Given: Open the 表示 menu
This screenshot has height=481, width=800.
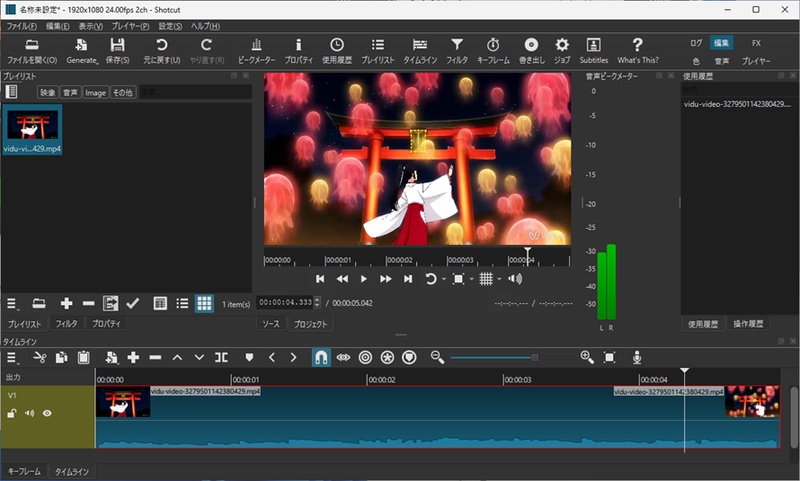Looking at the screenshot, I should tap(90, 26).
